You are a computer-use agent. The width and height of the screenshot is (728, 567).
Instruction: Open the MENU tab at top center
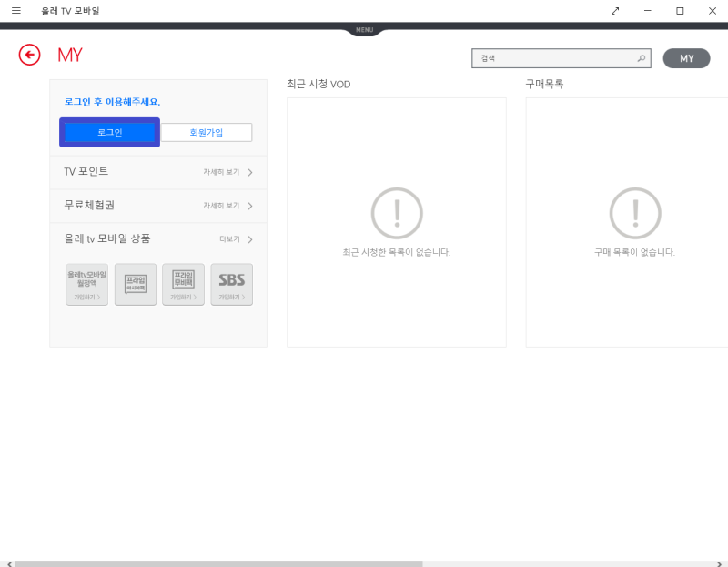point(364,28)
